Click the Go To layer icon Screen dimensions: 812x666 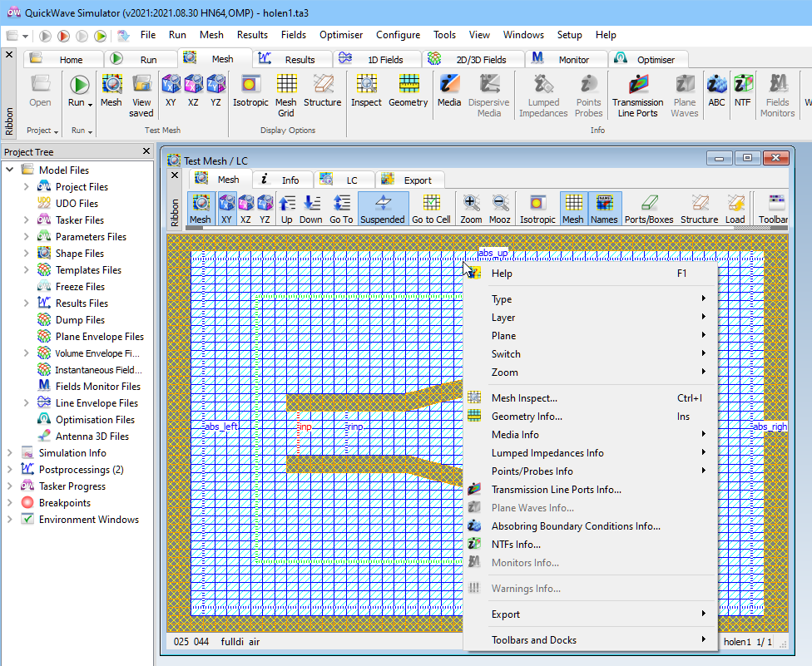pyautogui.click(x=341, y=209)
